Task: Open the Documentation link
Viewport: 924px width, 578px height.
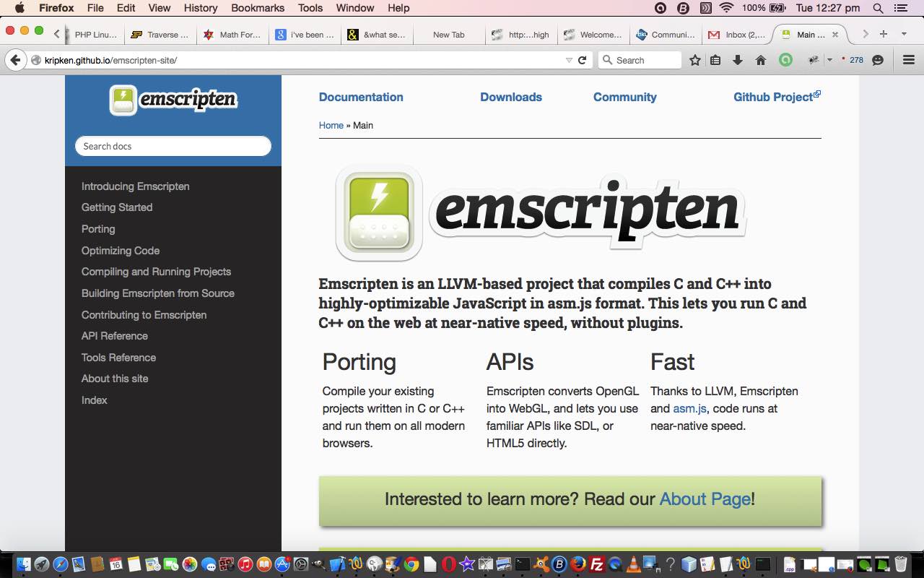Action: [x=361, y=97]
